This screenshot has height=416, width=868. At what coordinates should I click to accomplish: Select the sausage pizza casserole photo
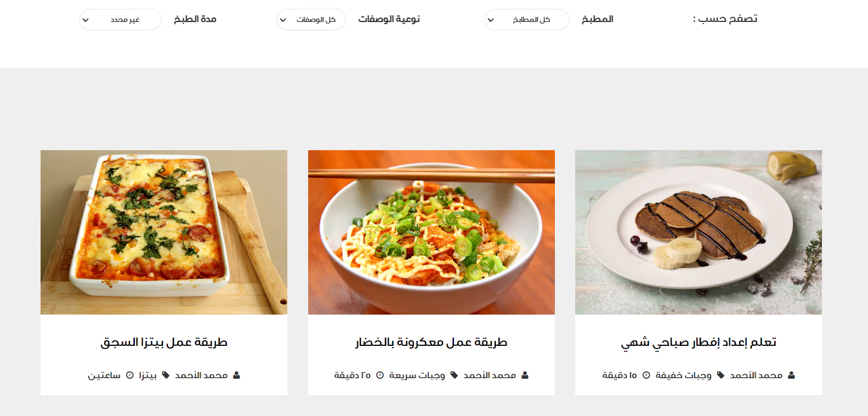tap(164, 232)
